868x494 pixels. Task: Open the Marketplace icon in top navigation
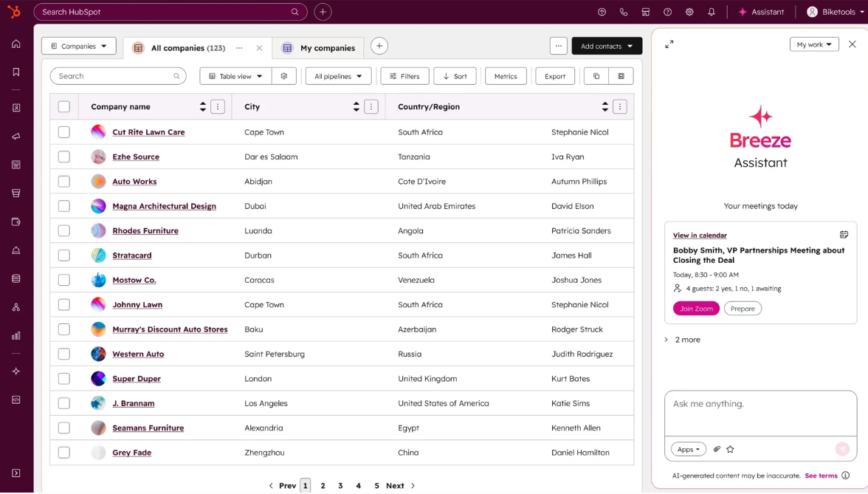pos(646,12)
